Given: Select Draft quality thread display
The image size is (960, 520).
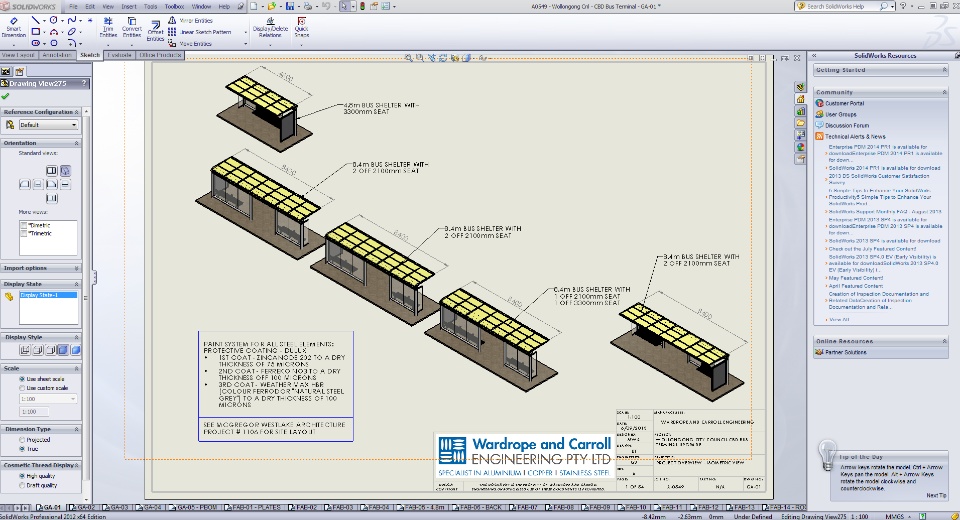Looking at the screenshot, I should (22, 485).
